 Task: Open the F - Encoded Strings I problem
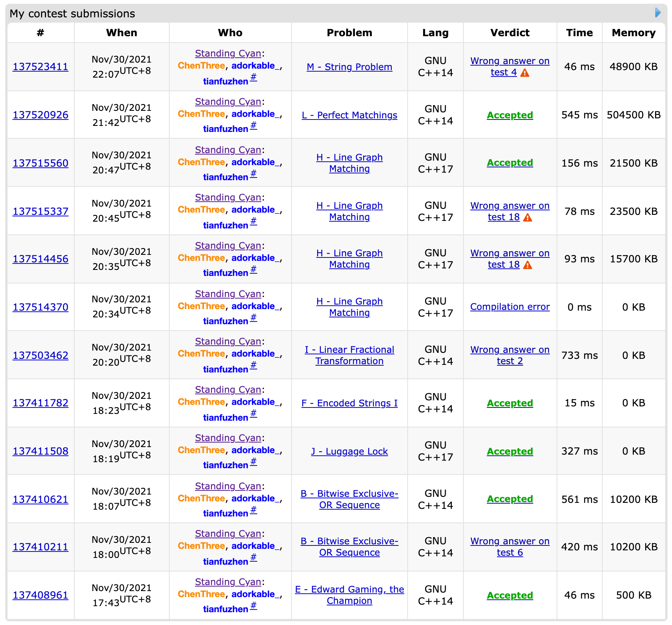point(349,403)
